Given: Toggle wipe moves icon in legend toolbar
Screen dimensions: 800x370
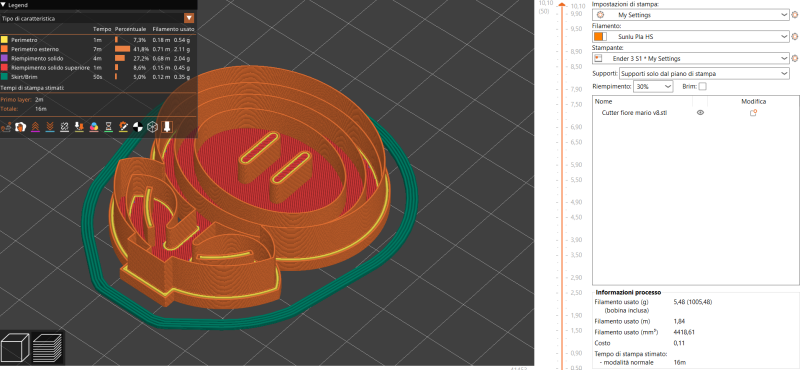Looking at the screenshot, I should click(x=21, y=127).
